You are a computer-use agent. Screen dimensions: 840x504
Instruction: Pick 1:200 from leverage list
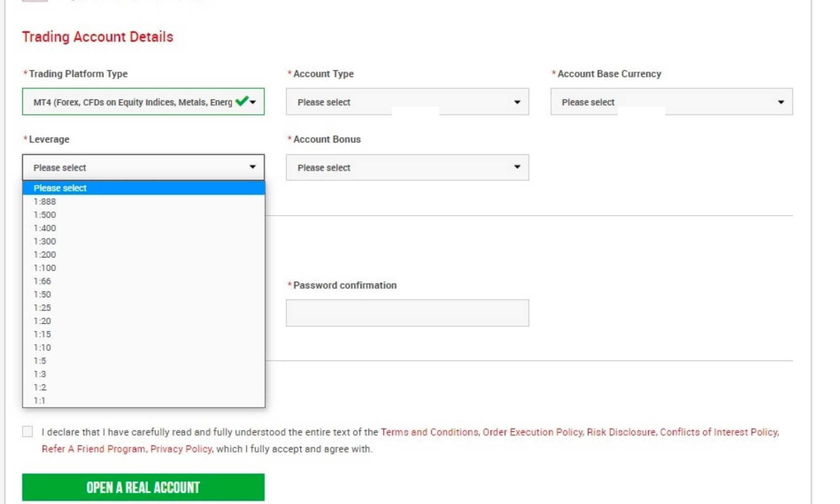tap(45, 255)
